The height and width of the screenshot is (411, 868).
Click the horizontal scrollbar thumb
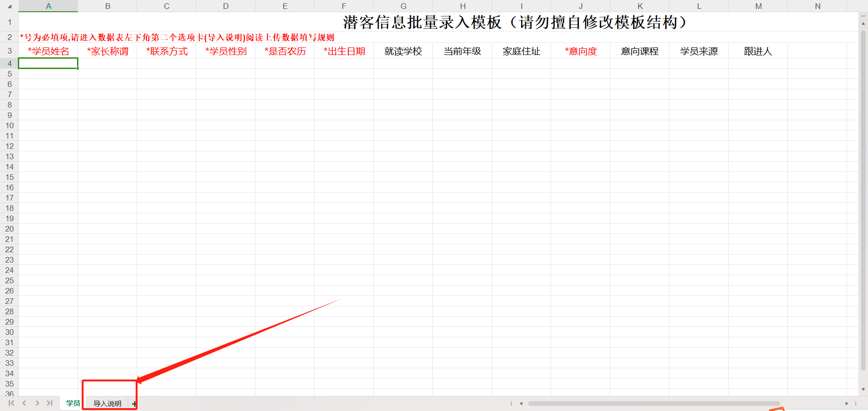click(x=653, y=403)
